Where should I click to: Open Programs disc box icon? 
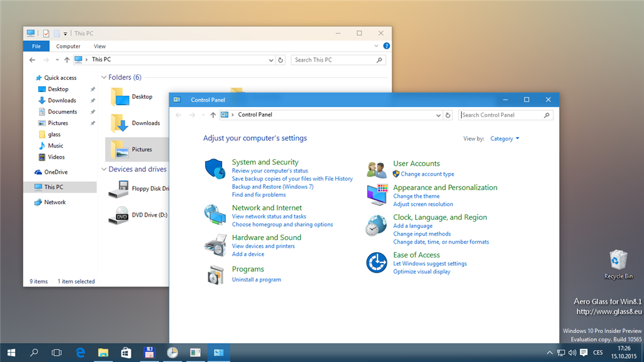click(x=215, y=274)
